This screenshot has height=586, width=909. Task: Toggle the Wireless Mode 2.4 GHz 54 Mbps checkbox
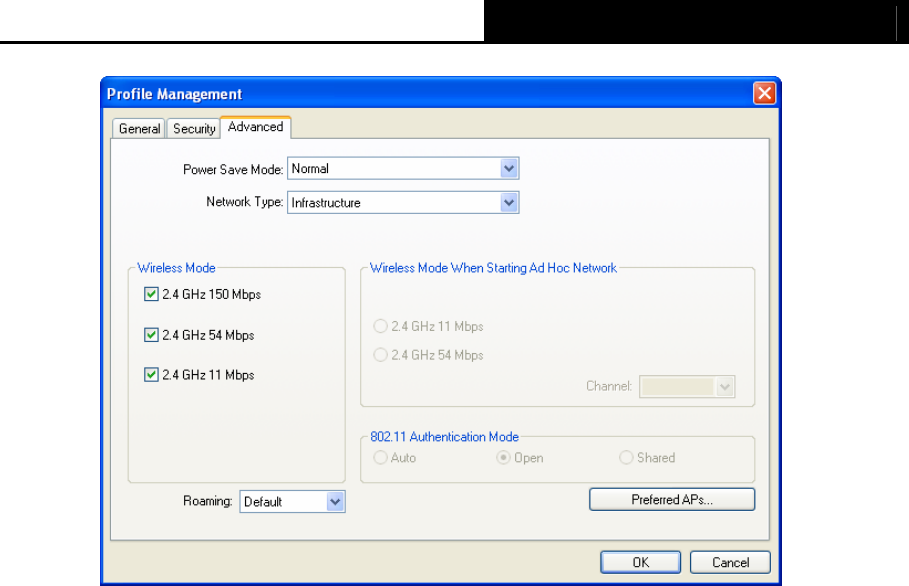151,335
